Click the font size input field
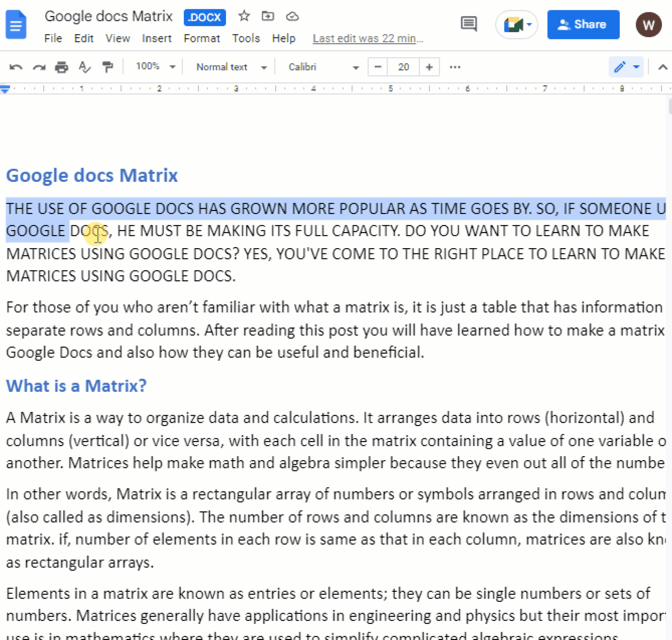Image resolution: width=672 pixels, height=640 pixels. [x=403, y=67]
